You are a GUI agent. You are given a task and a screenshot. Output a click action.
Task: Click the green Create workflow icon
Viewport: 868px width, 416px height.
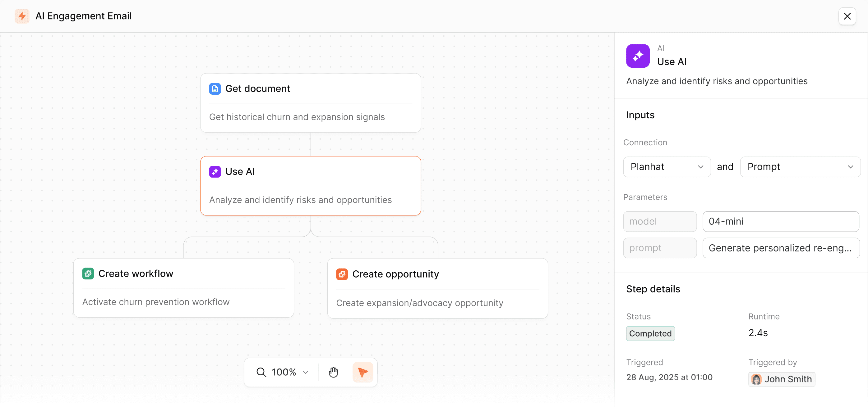(x=88, y=274)
